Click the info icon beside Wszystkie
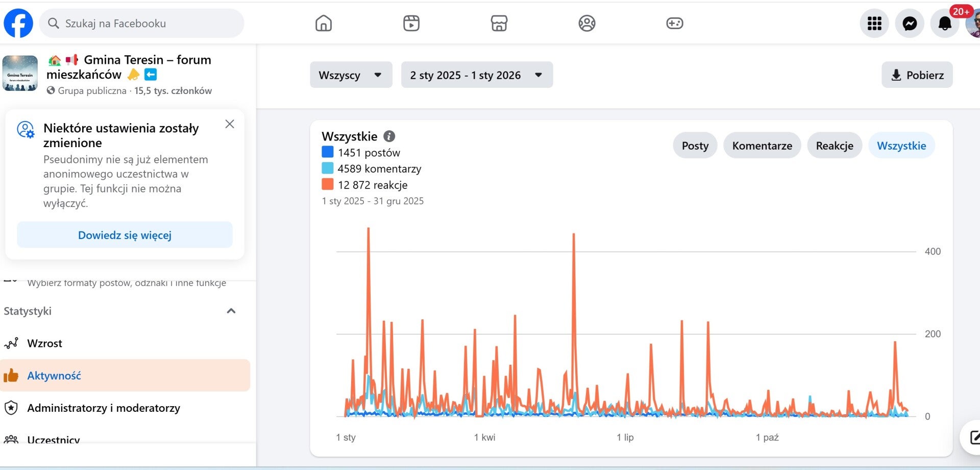Screen dimensions: 980x470 pos(389,136)
